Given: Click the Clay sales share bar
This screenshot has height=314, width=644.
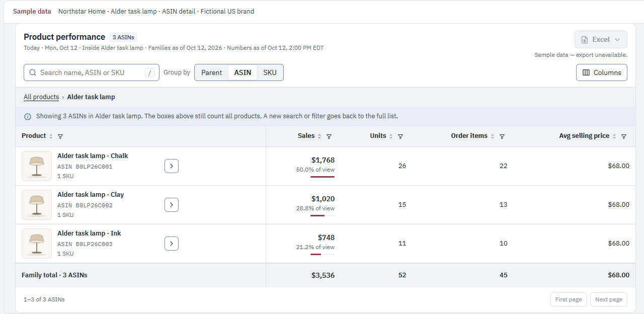Looking at the screenshot, I should coord(323,215).
